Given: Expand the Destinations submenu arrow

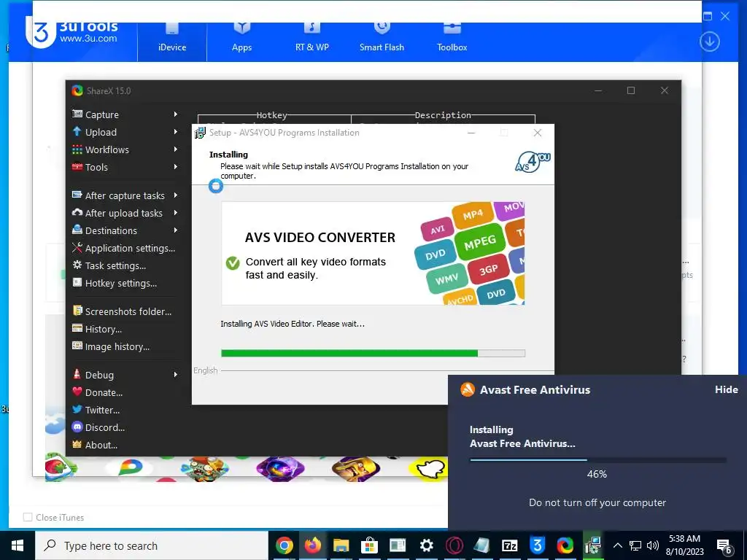Looking at the screenshot, I should pyautogui.click(x=175, y=230).
